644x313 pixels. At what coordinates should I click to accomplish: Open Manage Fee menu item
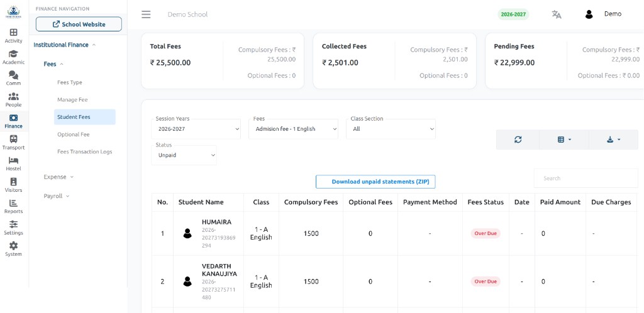click(72, 100)
